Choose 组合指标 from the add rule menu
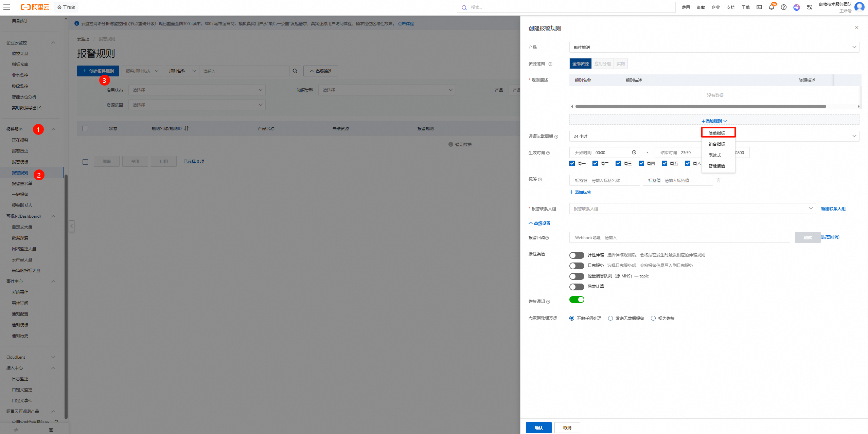Image resolution: width=868 pixels, height=434 pixels. point(717,144)
